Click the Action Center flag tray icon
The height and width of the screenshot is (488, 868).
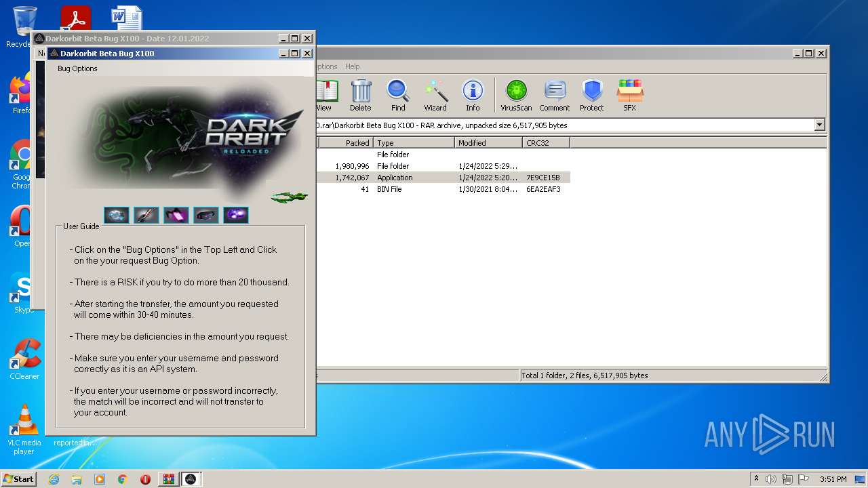[804, 479]
